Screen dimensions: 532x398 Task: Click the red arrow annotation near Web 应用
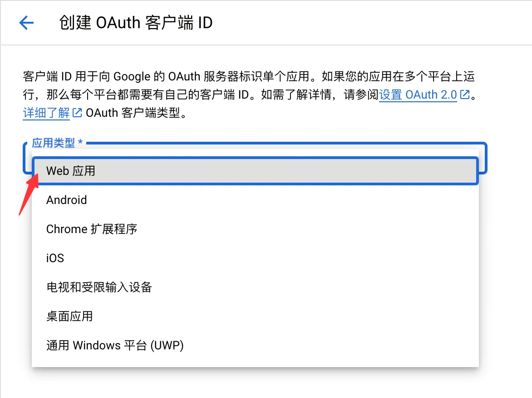tap(29, 194)
